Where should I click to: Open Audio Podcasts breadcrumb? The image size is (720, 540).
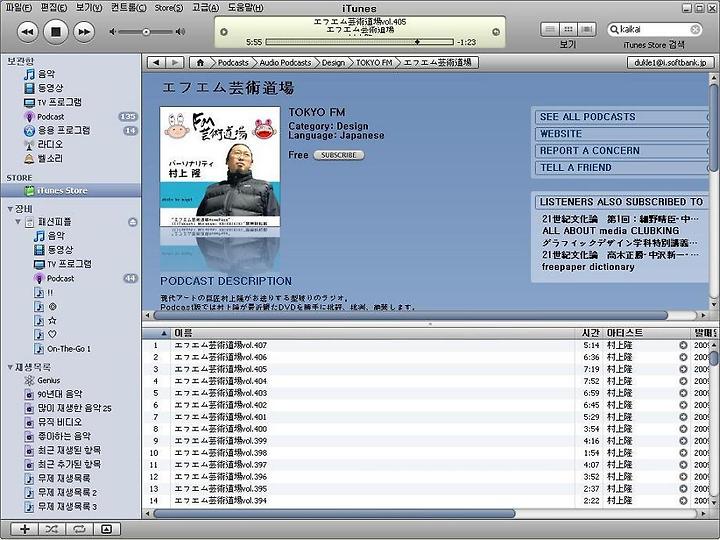(x=285, y=62)
